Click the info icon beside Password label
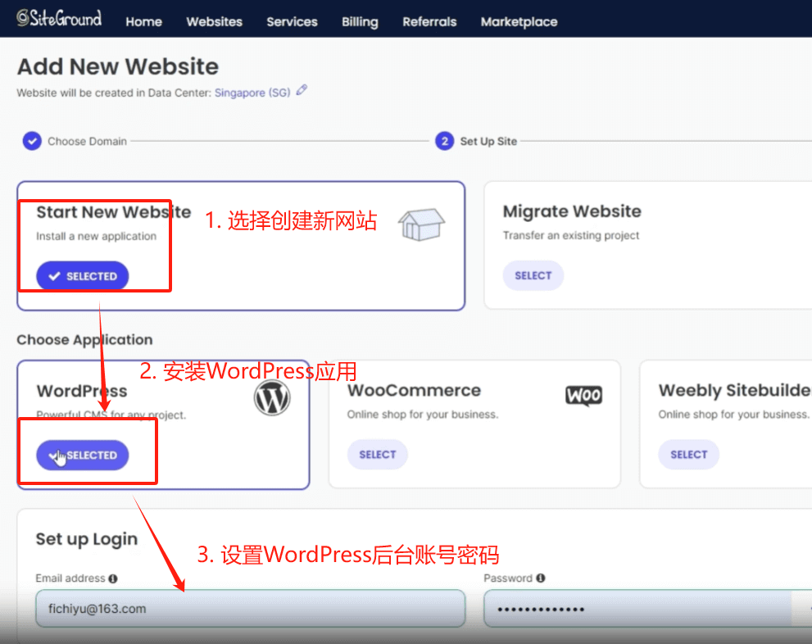812x644 pixels. 541,578
